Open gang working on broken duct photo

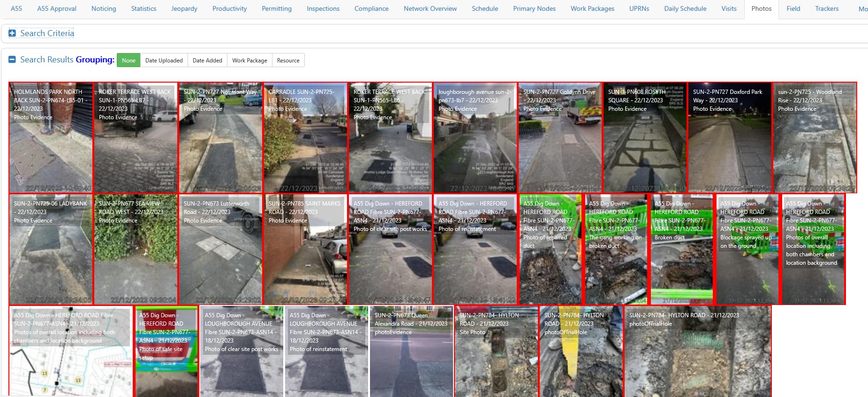pos(616,249)
